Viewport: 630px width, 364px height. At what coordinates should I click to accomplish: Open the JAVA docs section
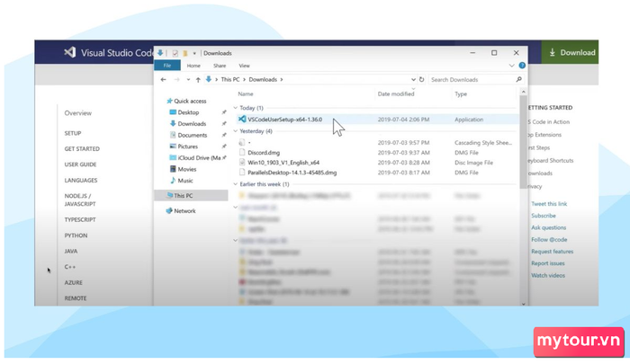click(x=71, y=252)
